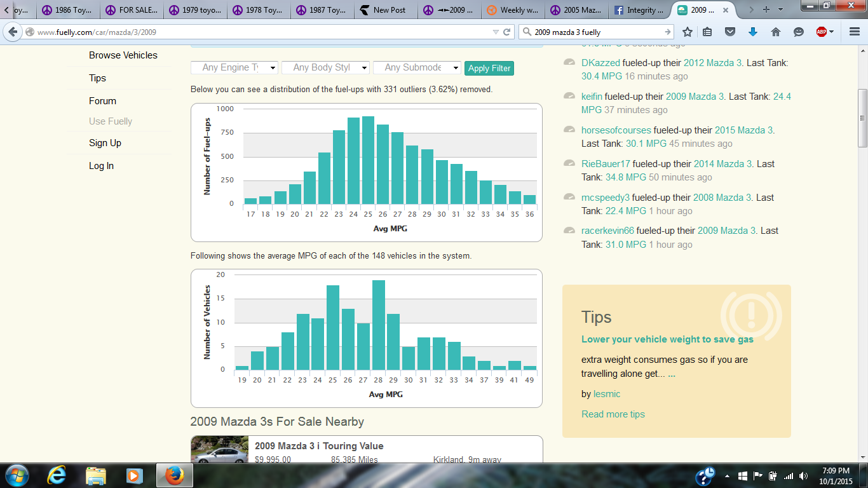
Task: Go back with the back arrow
Action: point(13,32)
